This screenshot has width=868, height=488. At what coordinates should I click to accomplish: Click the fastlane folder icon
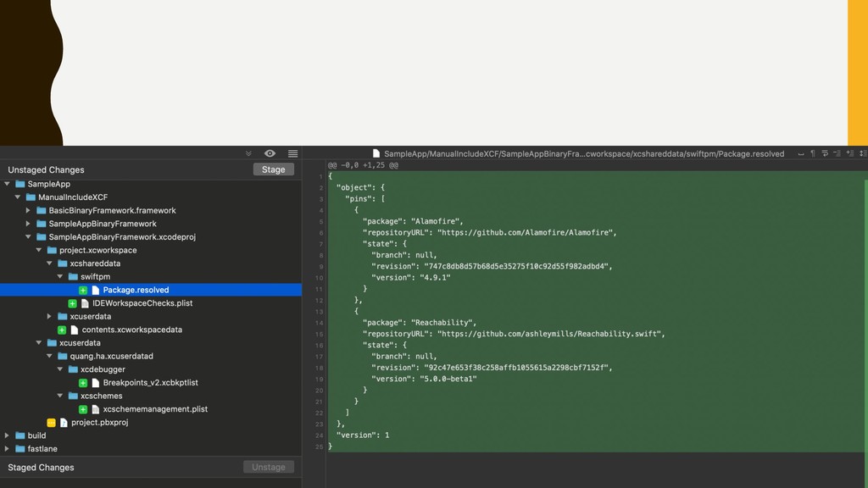[x=20, y=449]
